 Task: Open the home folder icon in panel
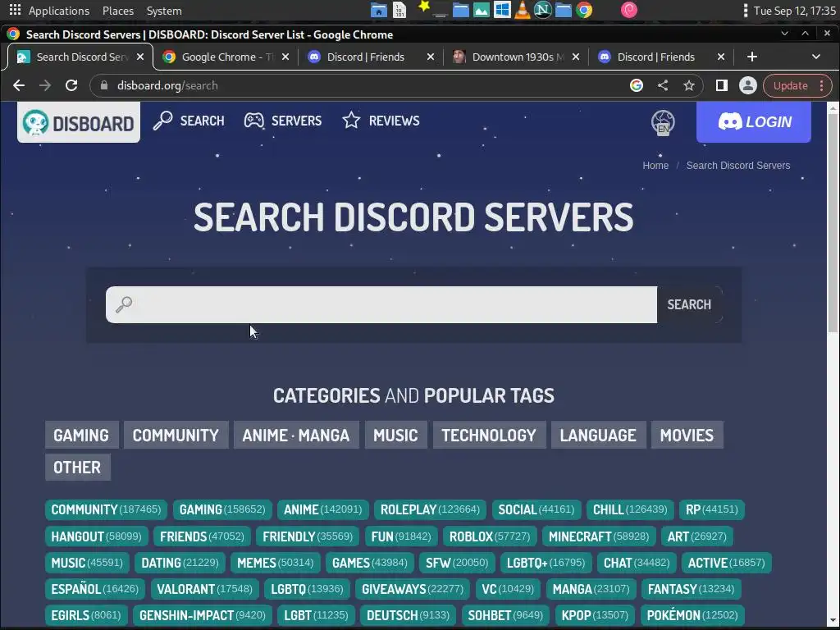click(x=379, y=10)
